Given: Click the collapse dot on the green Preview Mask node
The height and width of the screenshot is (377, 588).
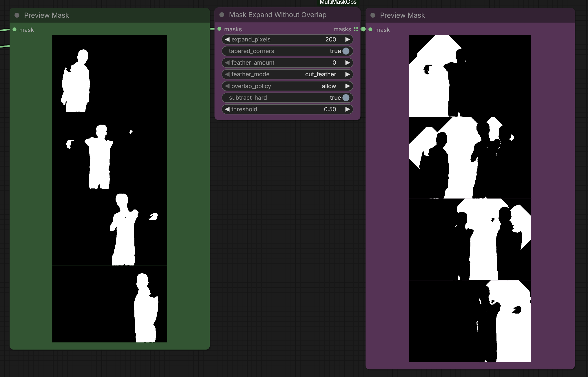Looking at the screenshot, I should click(x=17, y=15).
